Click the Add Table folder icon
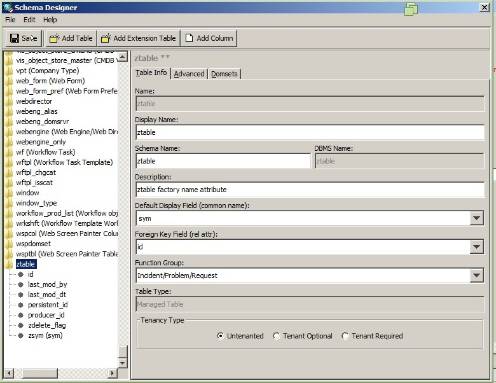 pos(54,38)
